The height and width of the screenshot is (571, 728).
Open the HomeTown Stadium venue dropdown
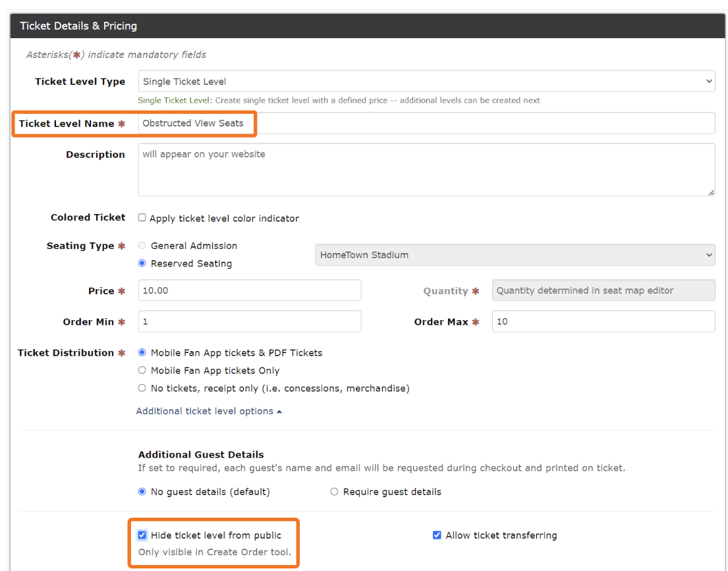coord(515,255)
